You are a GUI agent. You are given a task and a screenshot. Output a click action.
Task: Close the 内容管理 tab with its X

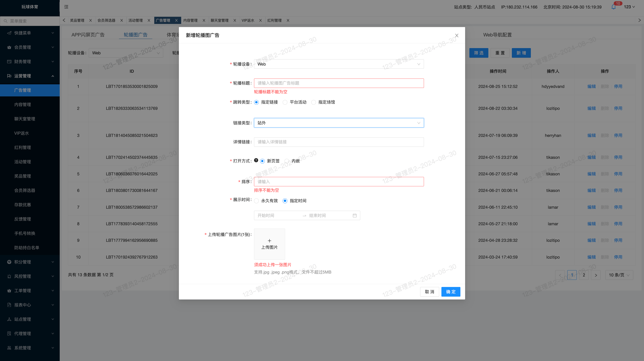pos(204,21)
